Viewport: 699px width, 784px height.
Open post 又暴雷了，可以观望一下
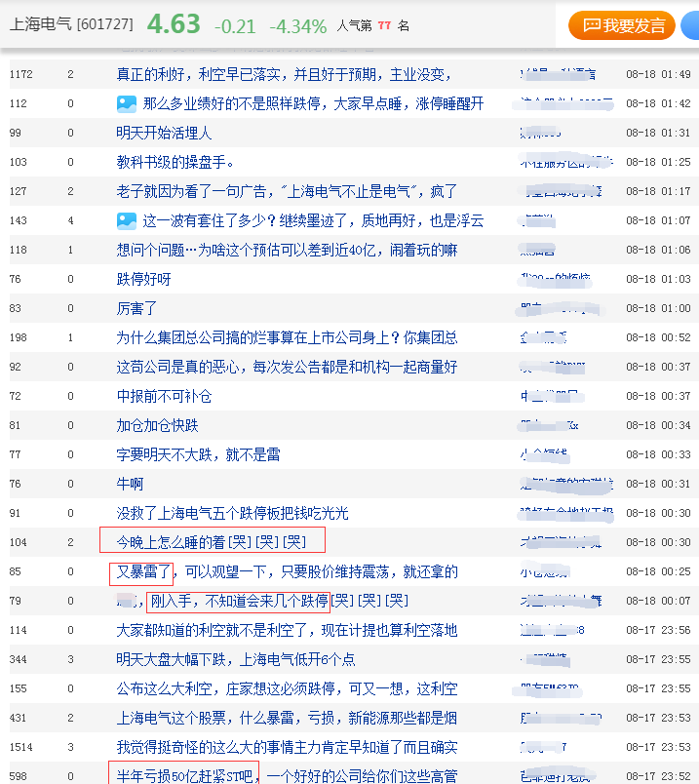click(287, 572)
